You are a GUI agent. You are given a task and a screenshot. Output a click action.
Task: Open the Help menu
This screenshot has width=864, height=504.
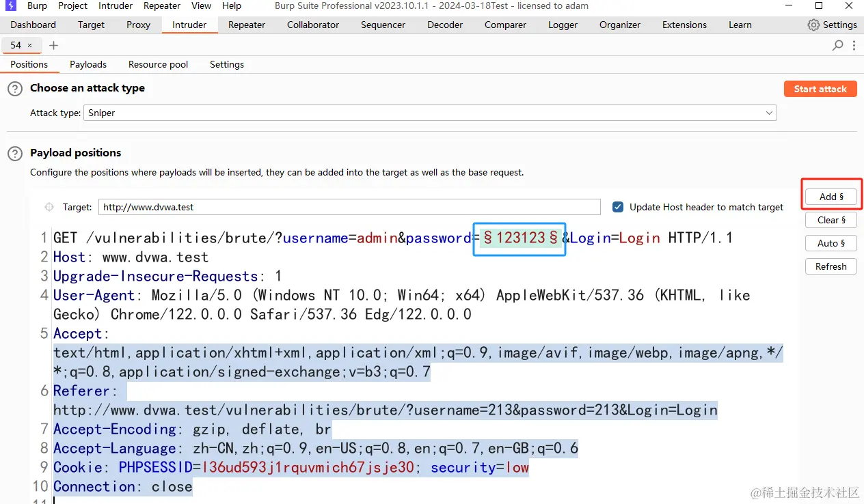pyautogui.click(x=232, y=5)
